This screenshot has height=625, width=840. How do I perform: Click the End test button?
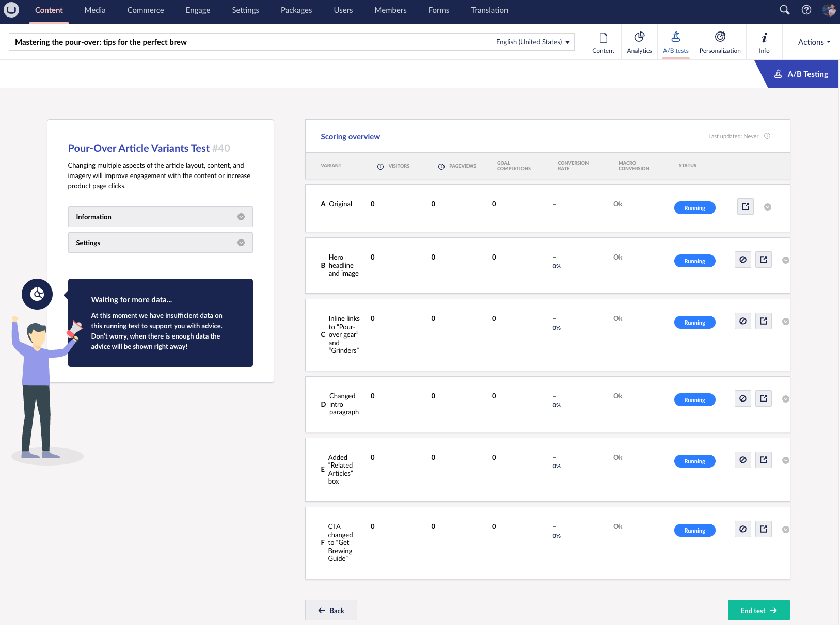758,611
